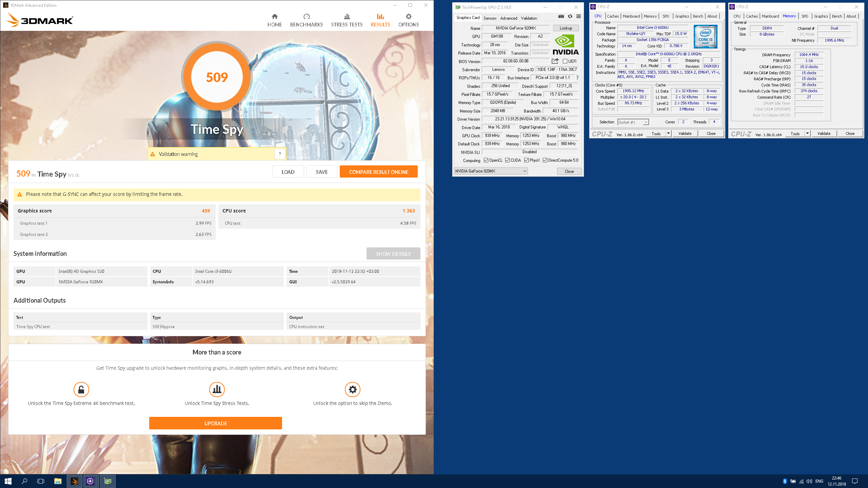
Task: Click COMPARE RESULT ONLINE
Action: (379, 172)
